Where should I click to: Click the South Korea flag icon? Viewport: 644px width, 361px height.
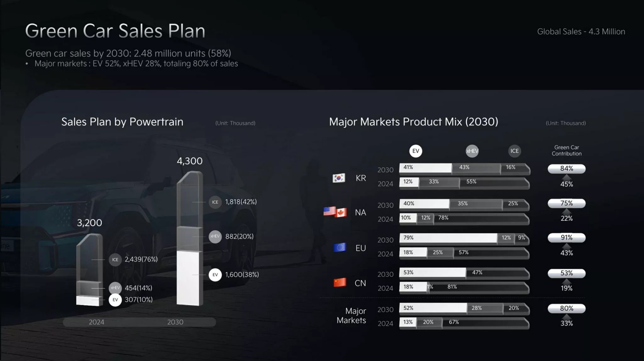pyautogui.click(x=339, y=178)
